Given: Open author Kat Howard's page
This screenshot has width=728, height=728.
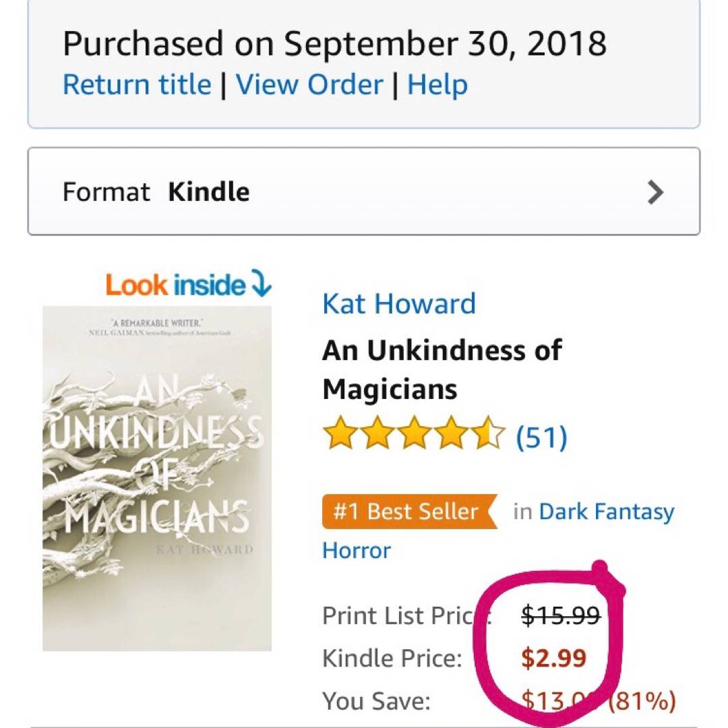Looking at the screenshot, I should tap(399, 303).
